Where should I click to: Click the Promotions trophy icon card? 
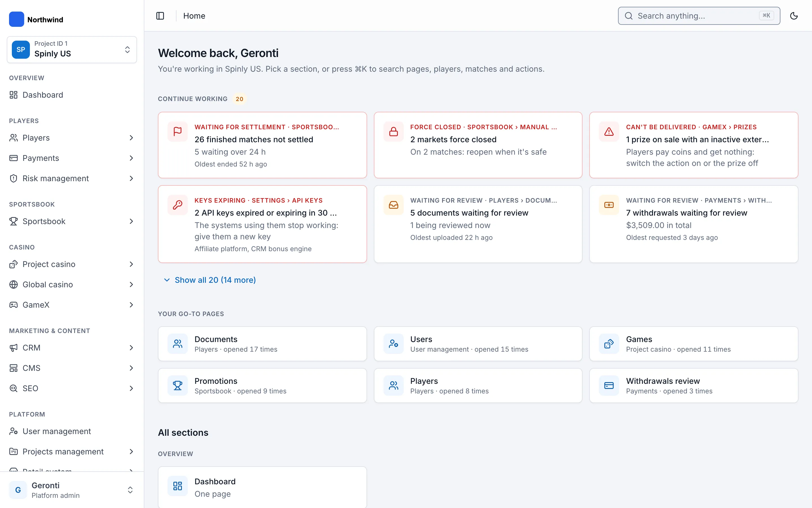click(x=178, y=385)
